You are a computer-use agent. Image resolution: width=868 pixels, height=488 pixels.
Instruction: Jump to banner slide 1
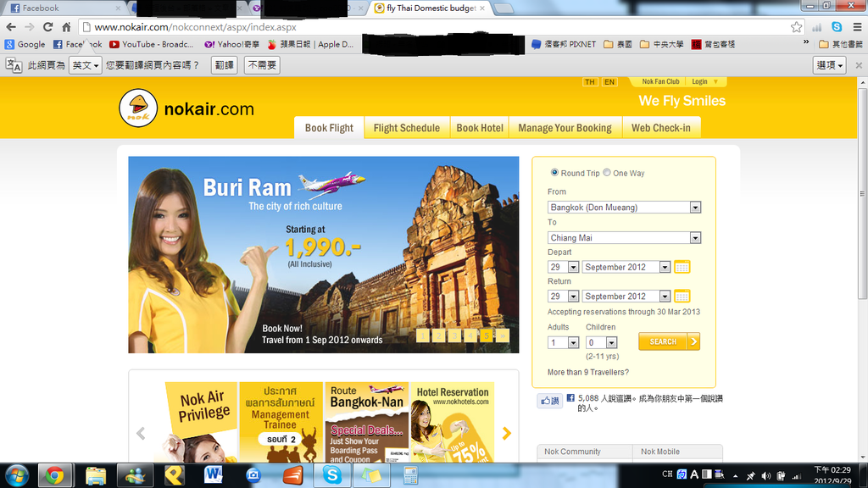click(x=423, y=335)
